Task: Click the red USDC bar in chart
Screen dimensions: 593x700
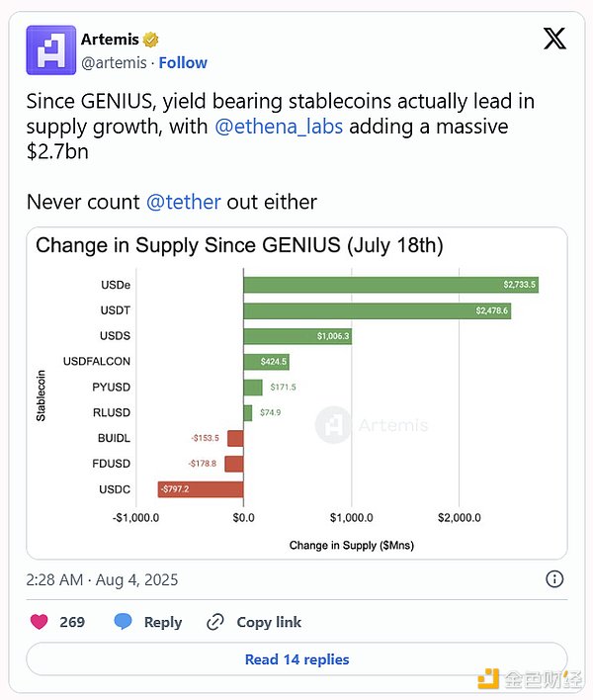Action: click(201, 488)
